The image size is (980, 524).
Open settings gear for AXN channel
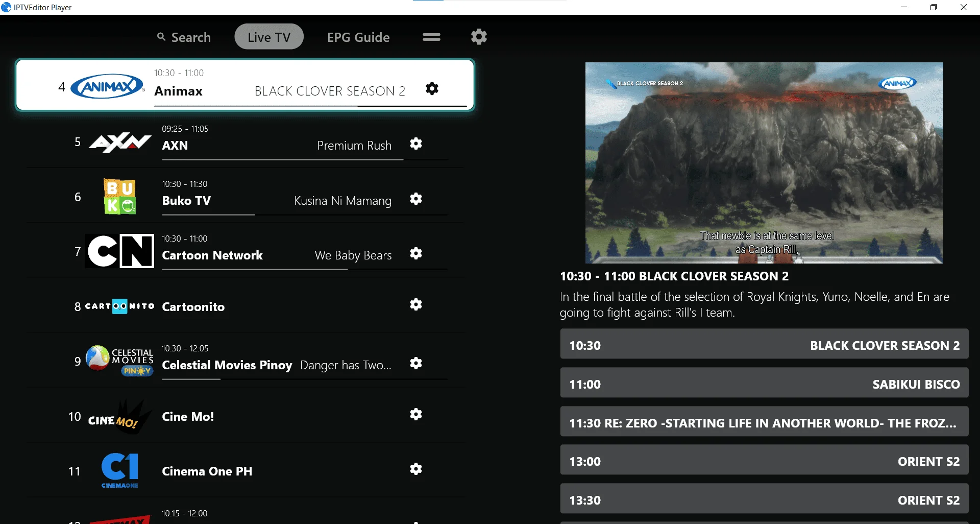pyautogui.click(x=416, y=144)
